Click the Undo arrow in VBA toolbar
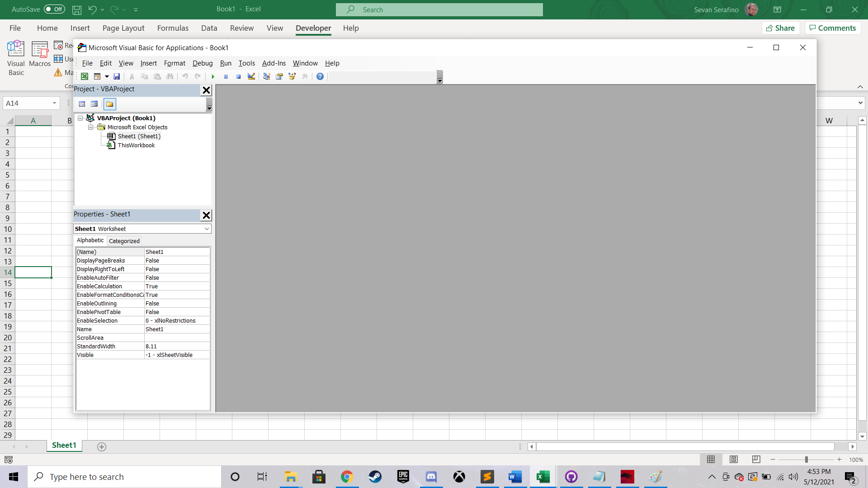Viewport: 868px width, 488px height. pos(185,76)
